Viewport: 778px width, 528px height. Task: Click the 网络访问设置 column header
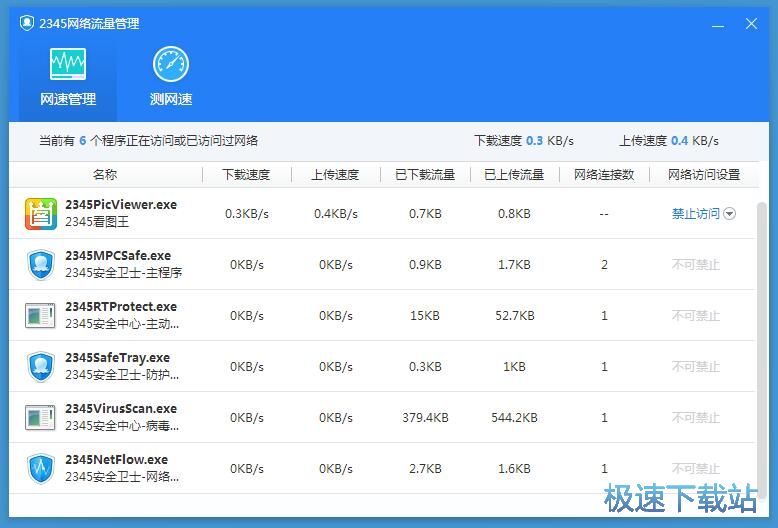point(704,175)
